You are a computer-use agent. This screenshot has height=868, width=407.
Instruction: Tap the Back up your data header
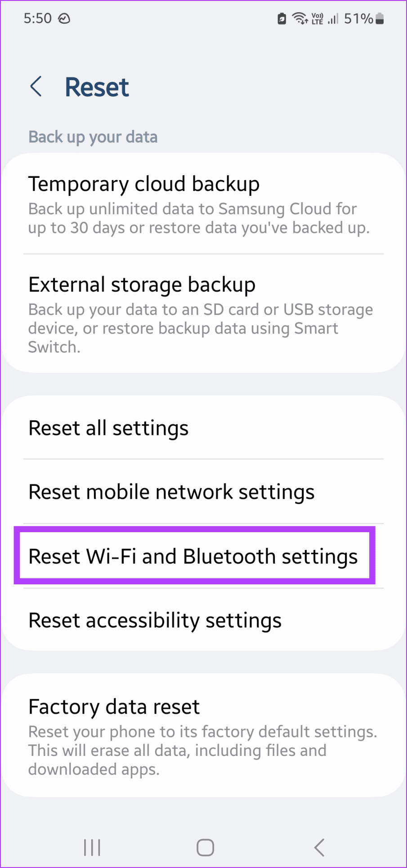pyautogui.click(x=93, y=136)
